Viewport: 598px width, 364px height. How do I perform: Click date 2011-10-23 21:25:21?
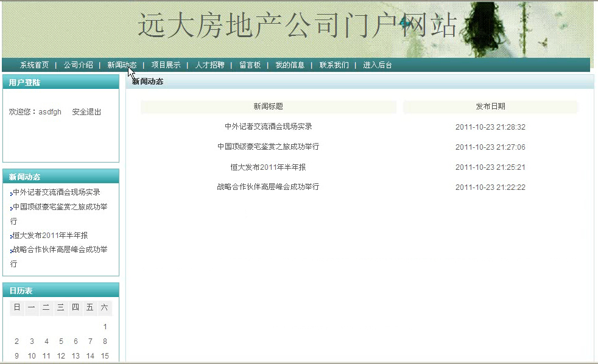(490, 167)
